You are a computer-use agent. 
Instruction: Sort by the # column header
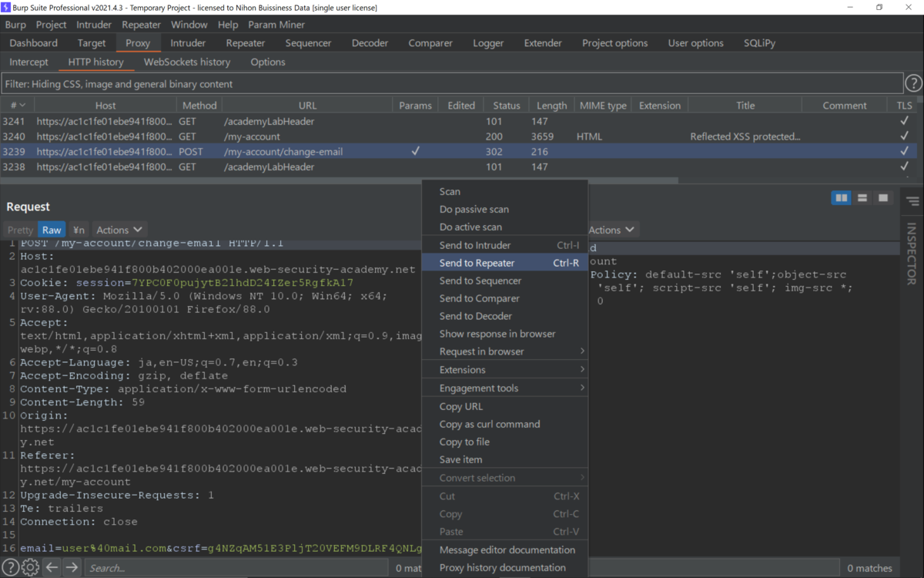point(17,106)
